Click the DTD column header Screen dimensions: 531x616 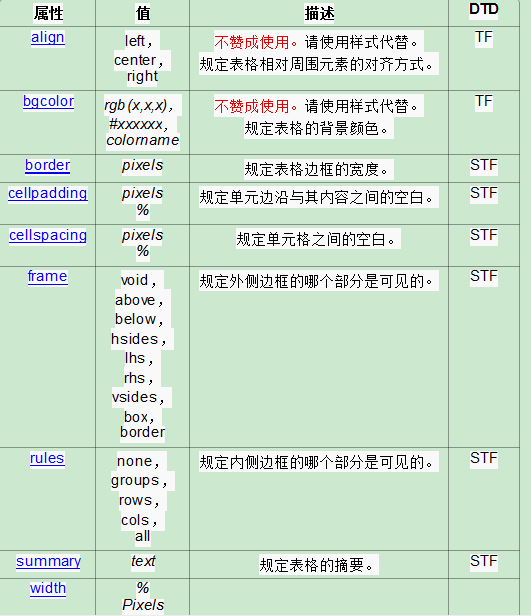tap(484, 9)
